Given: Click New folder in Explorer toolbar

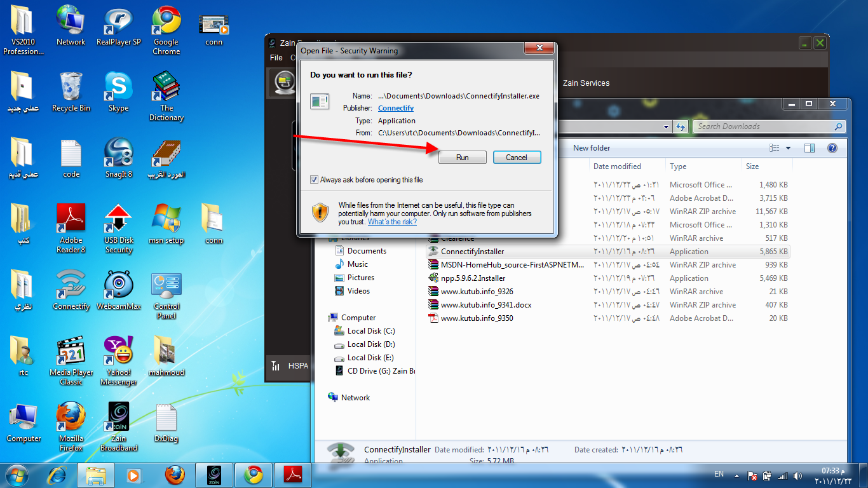Looking at the screenshot, I should coord(592,148).
